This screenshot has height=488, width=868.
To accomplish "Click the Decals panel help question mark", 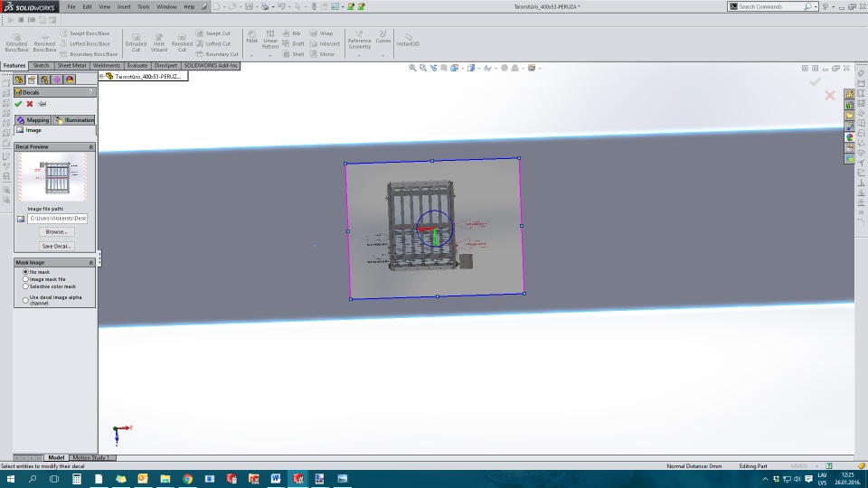I will [x=91, y=92].
